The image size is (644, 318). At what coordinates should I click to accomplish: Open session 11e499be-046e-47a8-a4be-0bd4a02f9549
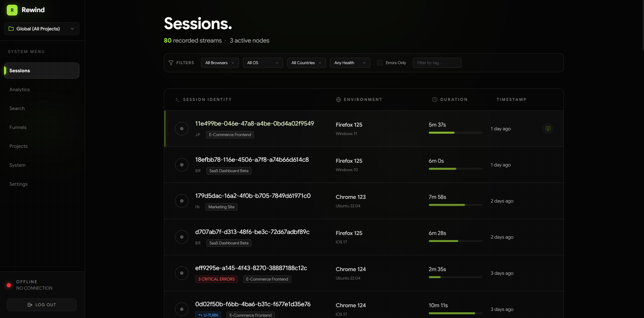tap(254, 124)
